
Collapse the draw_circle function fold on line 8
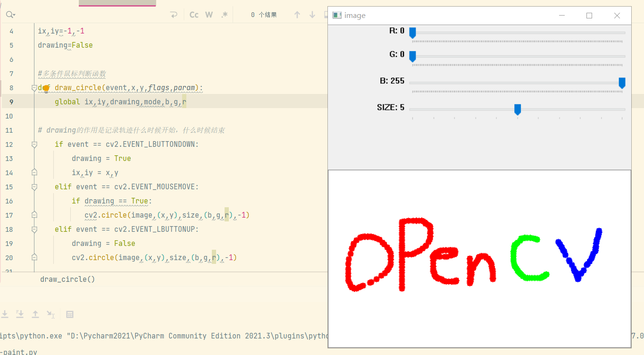34,88
